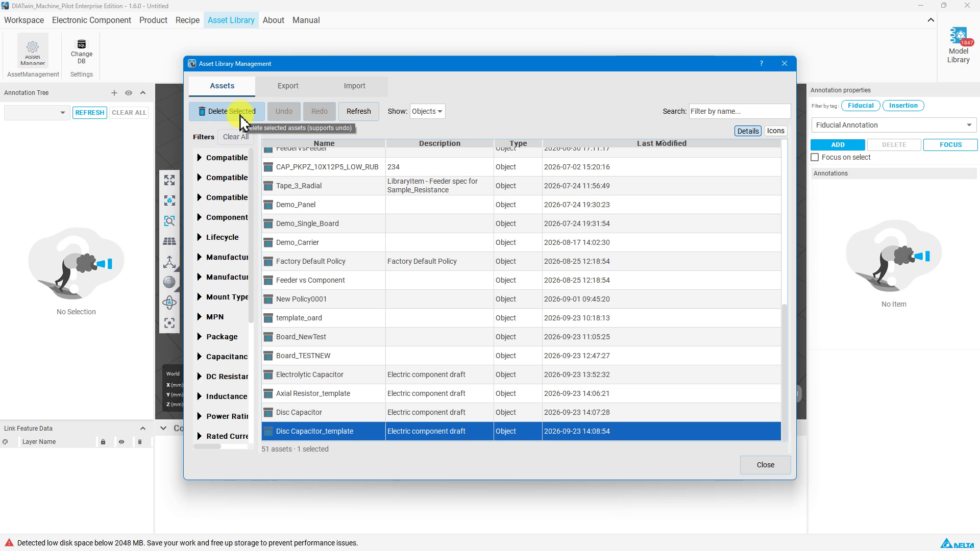
Task: Click the trash column icon in Link Feature Data
Action: pyautogui.click(x=140, y=442)
